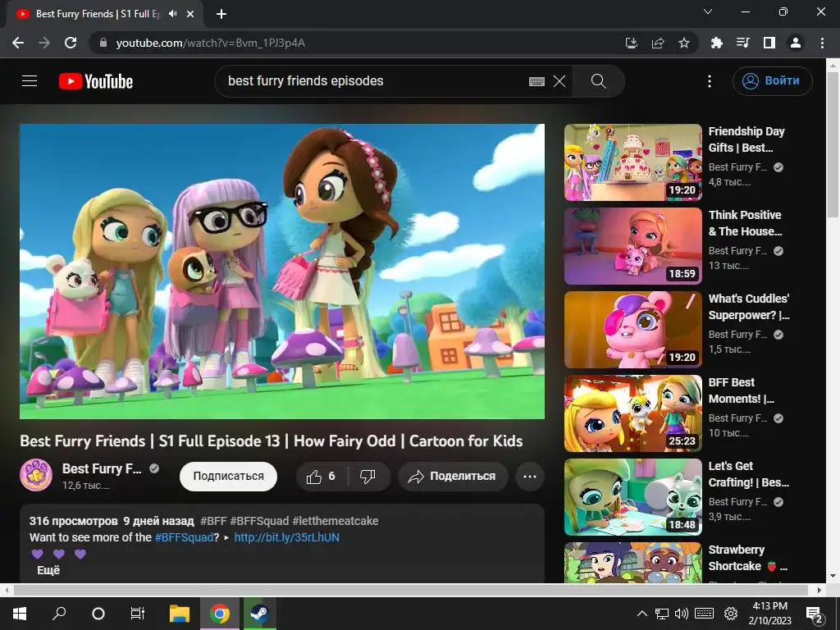
Task: Open the YouTube hamburger guide menu
Action: (30, 81)
